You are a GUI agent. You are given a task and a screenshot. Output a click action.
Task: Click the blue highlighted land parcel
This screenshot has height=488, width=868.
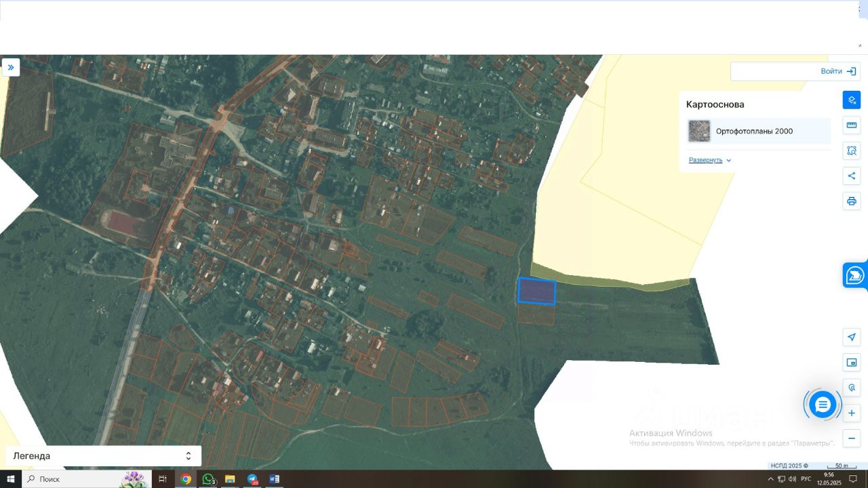pos(537,291)
